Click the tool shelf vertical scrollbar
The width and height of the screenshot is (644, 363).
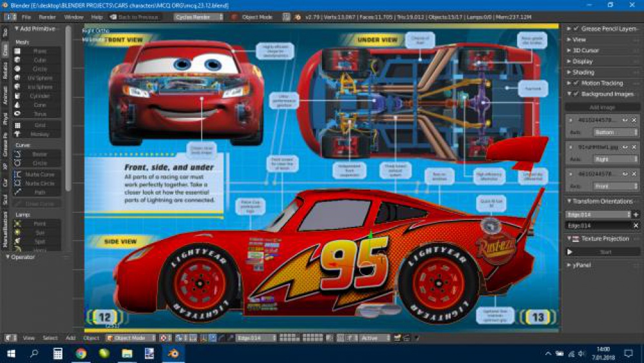pyautogui.click(x=68, y=109)
